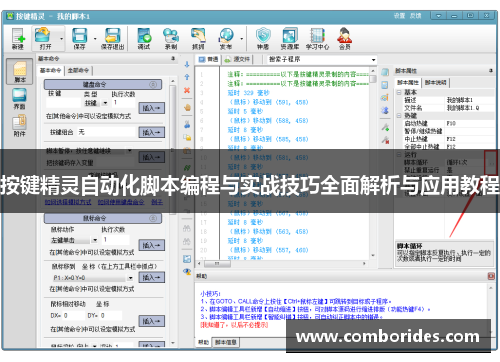Image resolution: width=500 pixels, height=362 pixels.
Task: Focus the 按键组合 input field
Action: 106,132
